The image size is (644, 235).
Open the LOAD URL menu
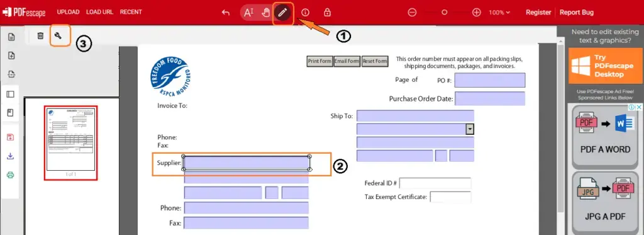coord(99,12)
